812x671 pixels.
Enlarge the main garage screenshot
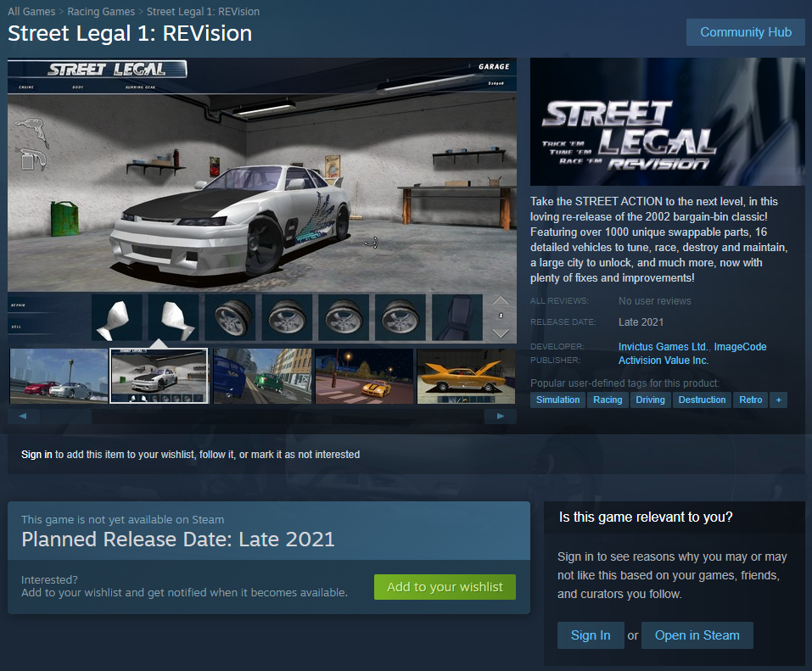pos(262,200)
